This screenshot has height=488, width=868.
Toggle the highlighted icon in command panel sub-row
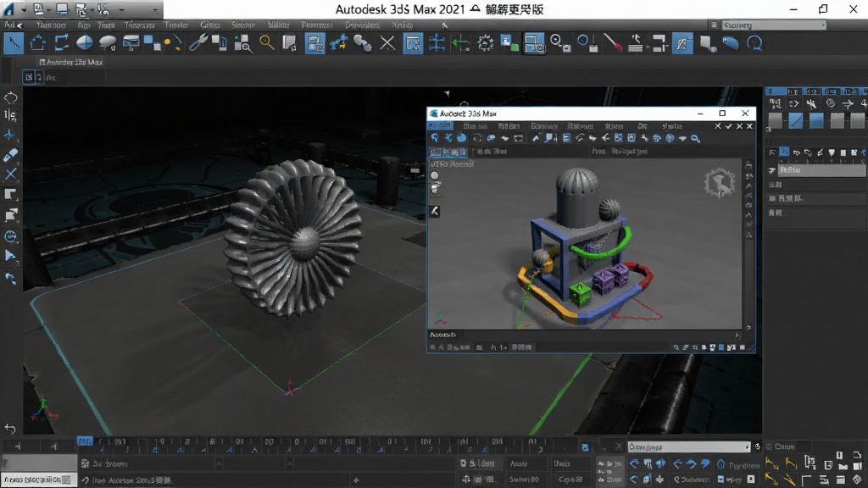coord(784,152)
